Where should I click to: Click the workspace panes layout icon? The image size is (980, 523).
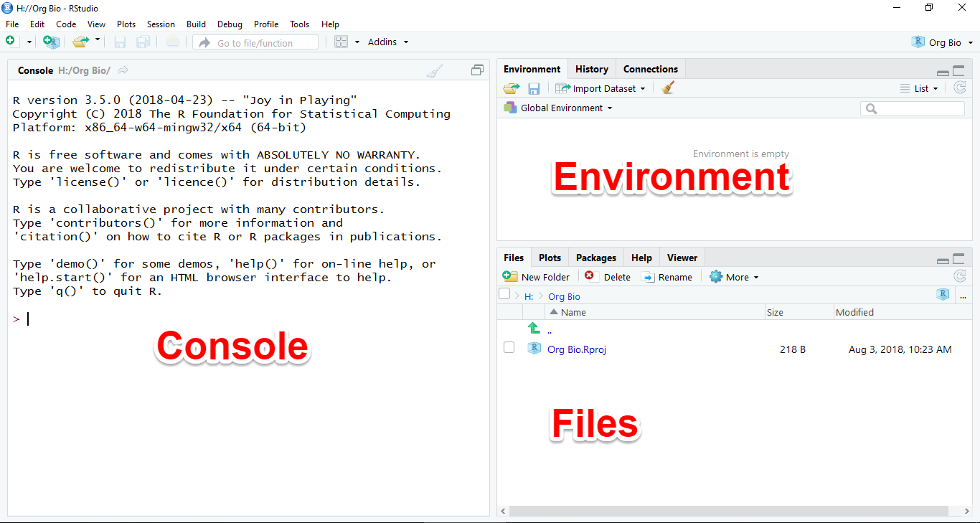tap(341, 42)
